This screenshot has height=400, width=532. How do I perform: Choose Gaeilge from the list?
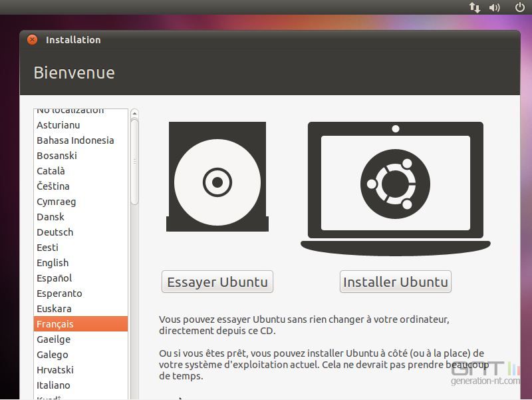(80, 339)
